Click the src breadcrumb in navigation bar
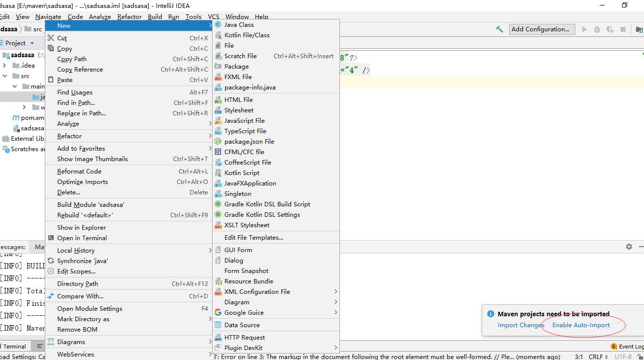 click(33, 29)
